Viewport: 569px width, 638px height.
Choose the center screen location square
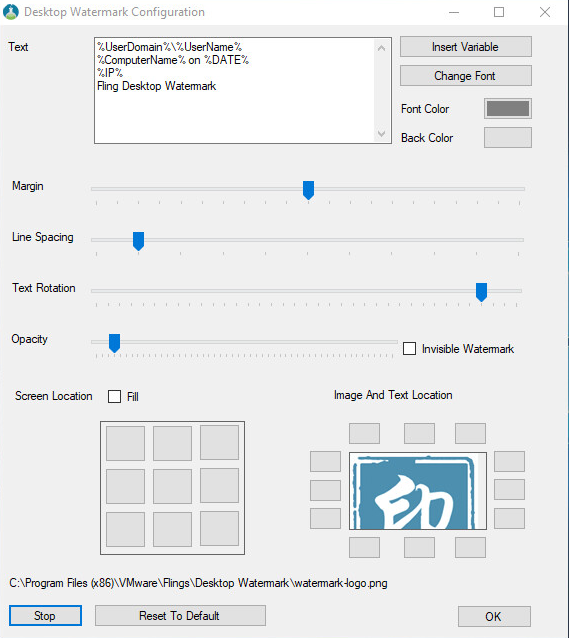point(172,487)
